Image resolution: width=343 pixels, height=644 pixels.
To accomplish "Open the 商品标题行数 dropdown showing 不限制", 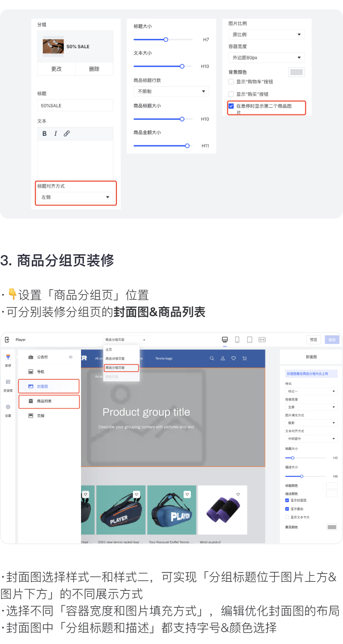I will (x=171, y=92).
